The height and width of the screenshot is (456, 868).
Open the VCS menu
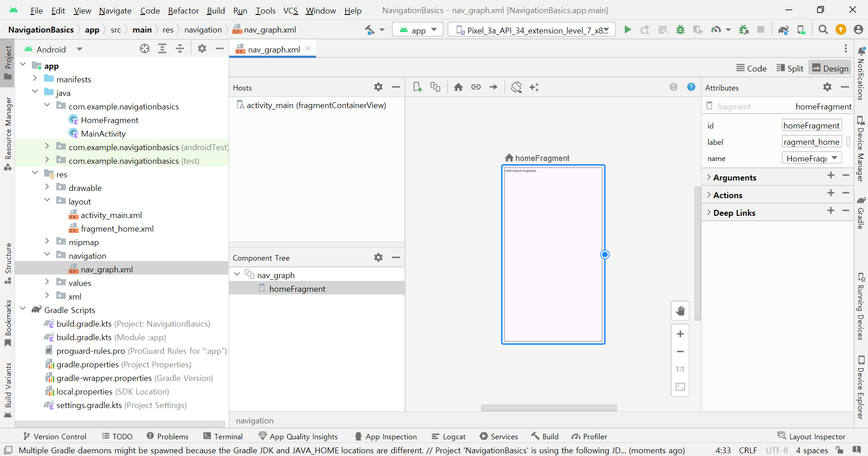click(x=290, y=10)
